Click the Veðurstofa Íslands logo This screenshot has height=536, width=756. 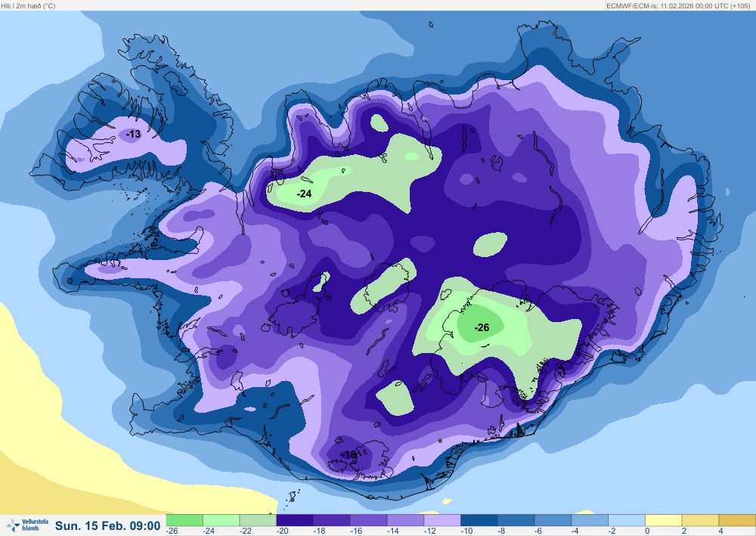pyautogui.click(x=27, y=525)
